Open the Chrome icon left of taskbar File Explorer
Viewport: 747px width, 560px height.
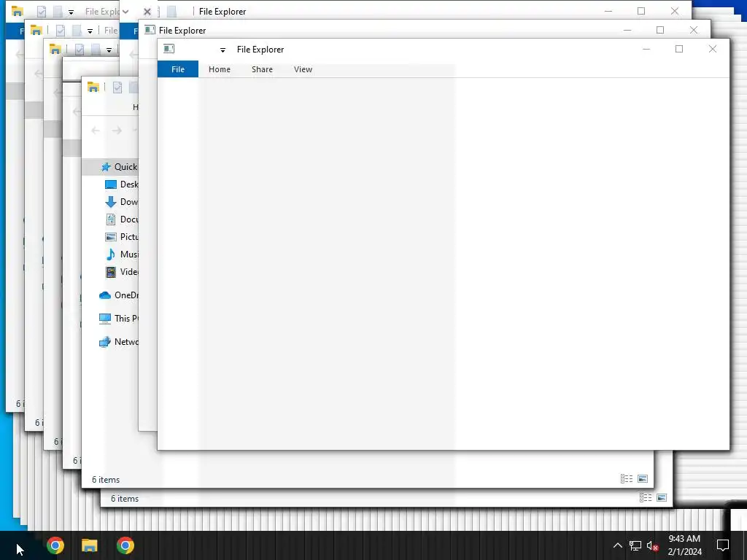(55, 545)
